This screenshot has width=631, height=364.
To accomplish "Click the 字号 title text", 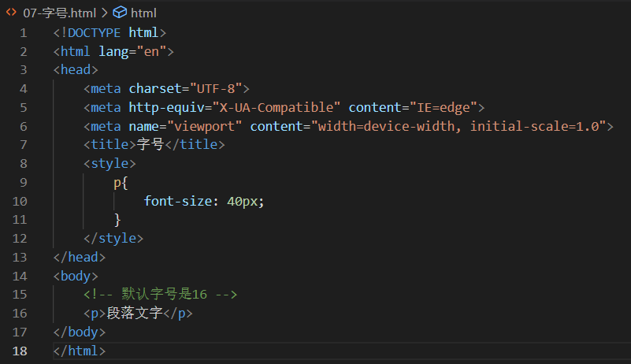I will 150,144.
